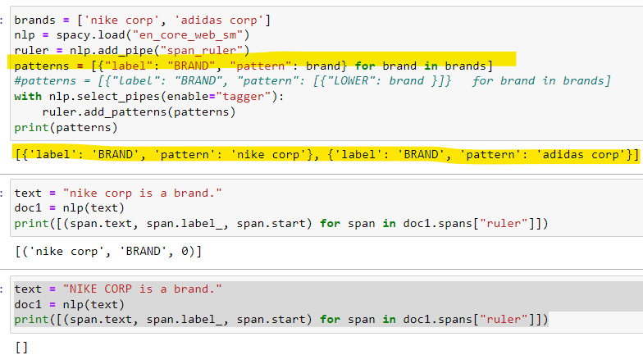643x364 pixels.
Task: Click doc1 = nlp(text) in the second cell
Action: coord(69,208)
